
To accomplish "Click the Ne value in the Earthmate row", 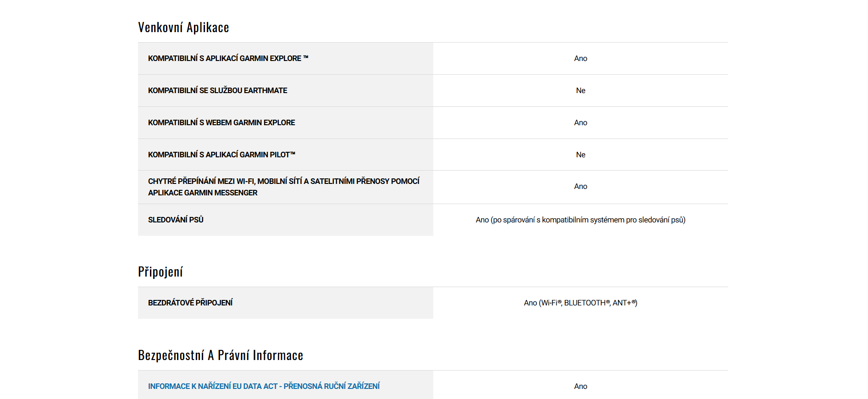I will [x=581, y=91].
